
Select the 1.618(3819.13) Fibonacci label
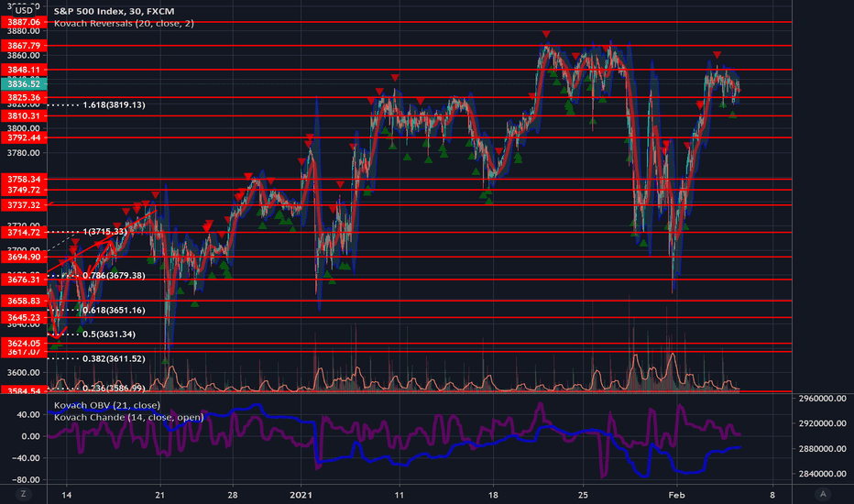tap(114, 104)
